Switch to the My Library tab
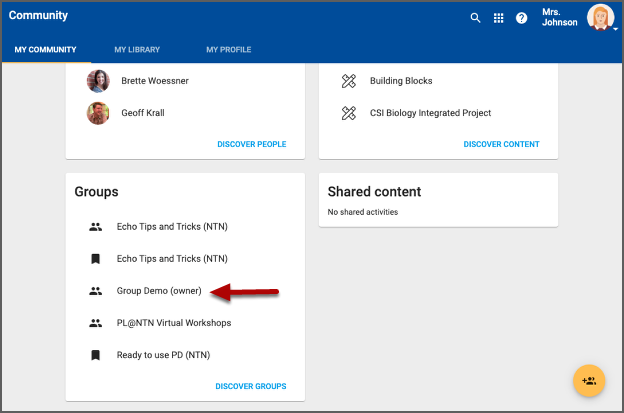 click(137, 50)
